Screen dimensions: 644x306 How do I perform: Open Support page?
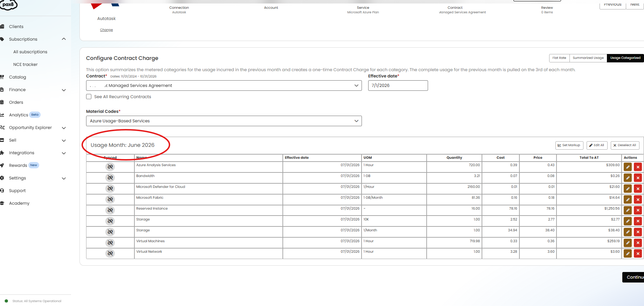(x=17, y=191)
